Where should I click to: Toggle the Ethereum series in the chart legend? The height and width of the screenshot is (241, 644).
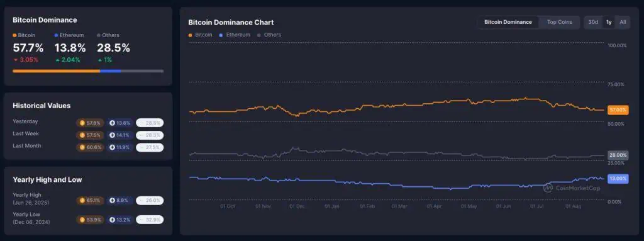(x=234, y=35)
